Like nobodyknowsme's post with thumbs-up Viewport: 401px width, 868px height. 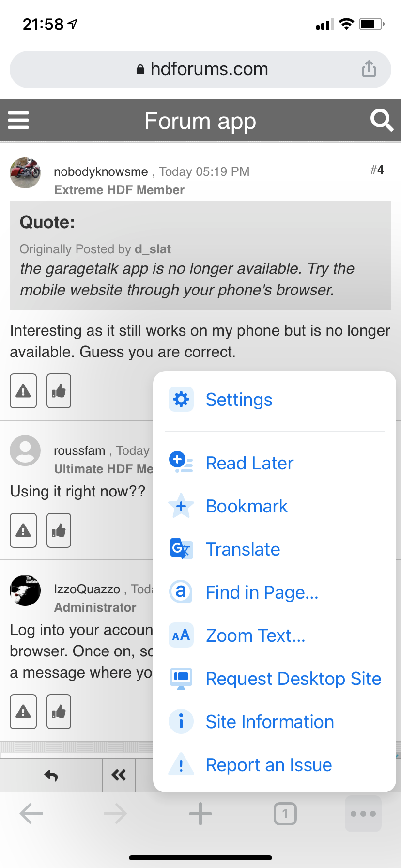coord(59,391)
